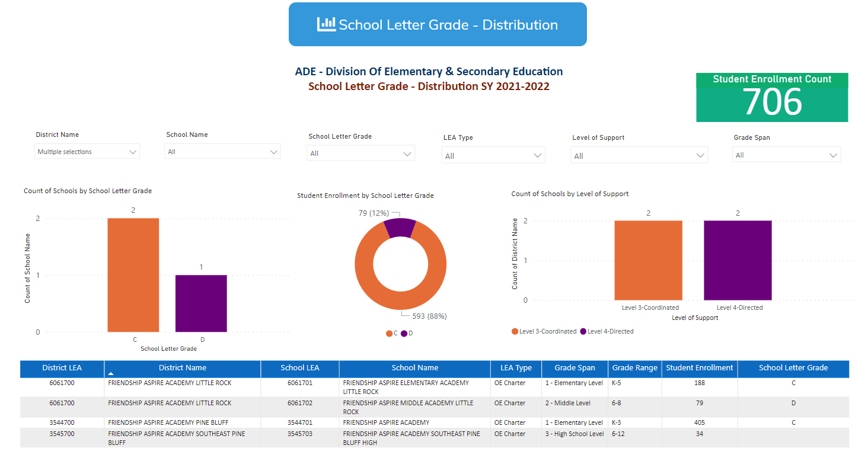Viewport: 868px width, 458px height.
Task: Click the bar chart icon in the title banner
Action: pyautogui.click(x=326, y=24)
